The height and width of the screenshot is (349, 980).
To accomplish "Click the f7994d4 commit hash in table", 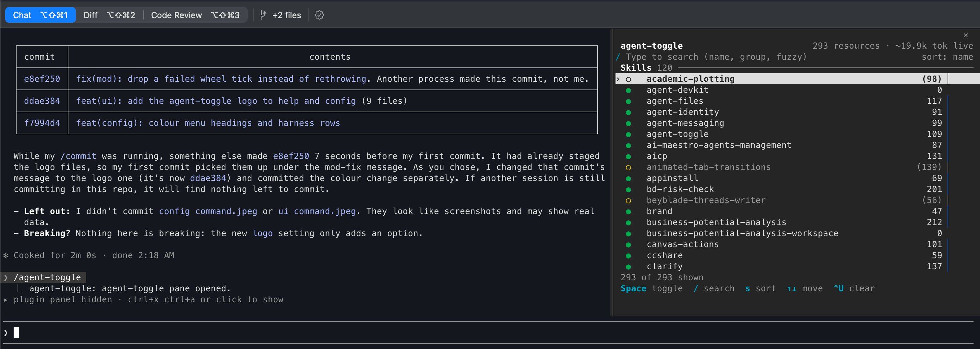I will 42,123.
